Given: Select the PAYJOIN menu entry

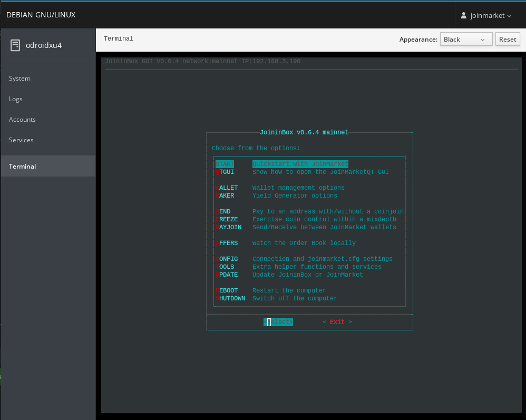Looking at the screenshot, I should [228, 227].
